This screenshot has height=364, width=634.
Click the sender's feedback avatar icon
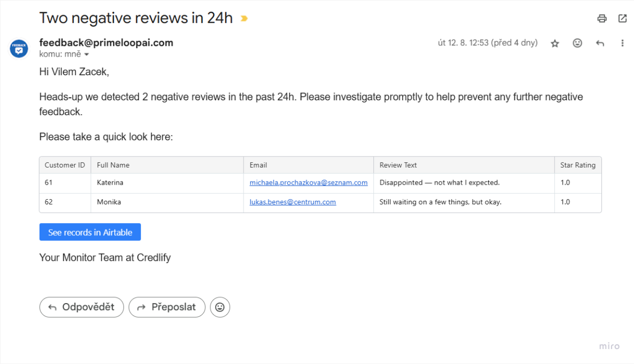pyautogui.click(x=19, y=49)
